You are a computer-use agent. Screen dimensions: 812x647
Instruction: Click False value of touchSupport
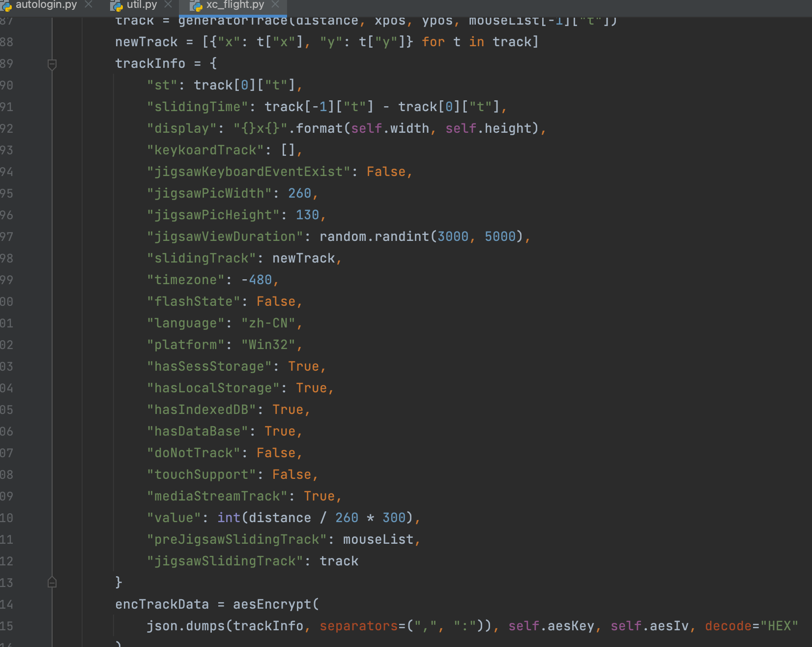(292, 474)
